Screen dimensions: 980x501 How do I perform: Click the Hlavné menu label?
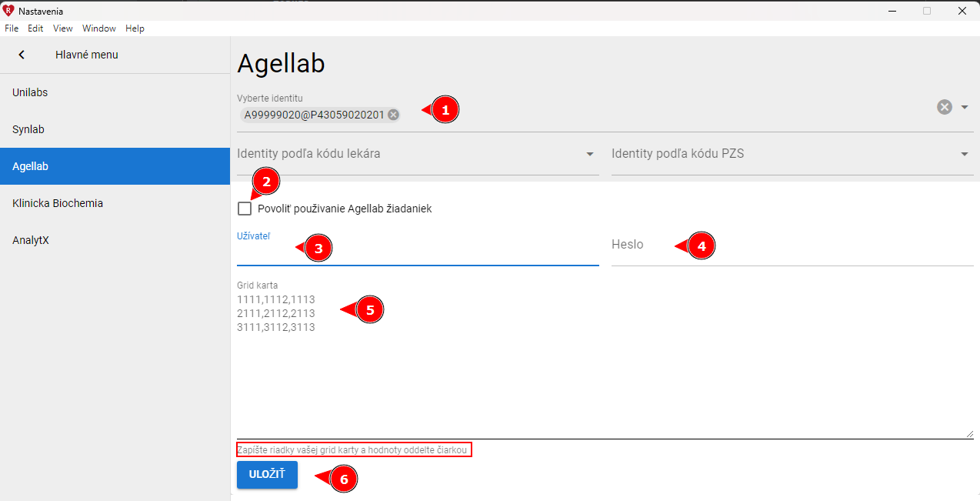tap(87, 55)
